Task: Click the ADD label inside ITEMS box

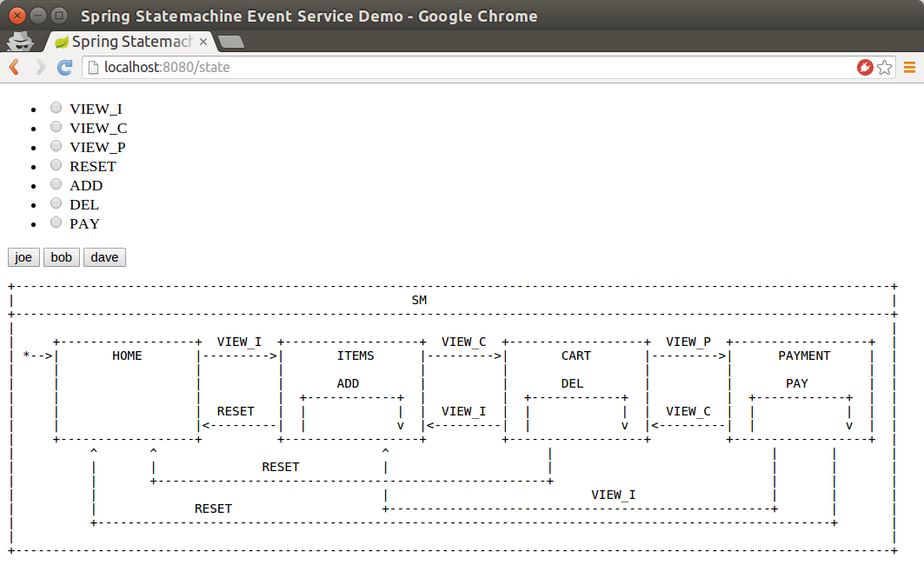Action: [x=348, y=383]
